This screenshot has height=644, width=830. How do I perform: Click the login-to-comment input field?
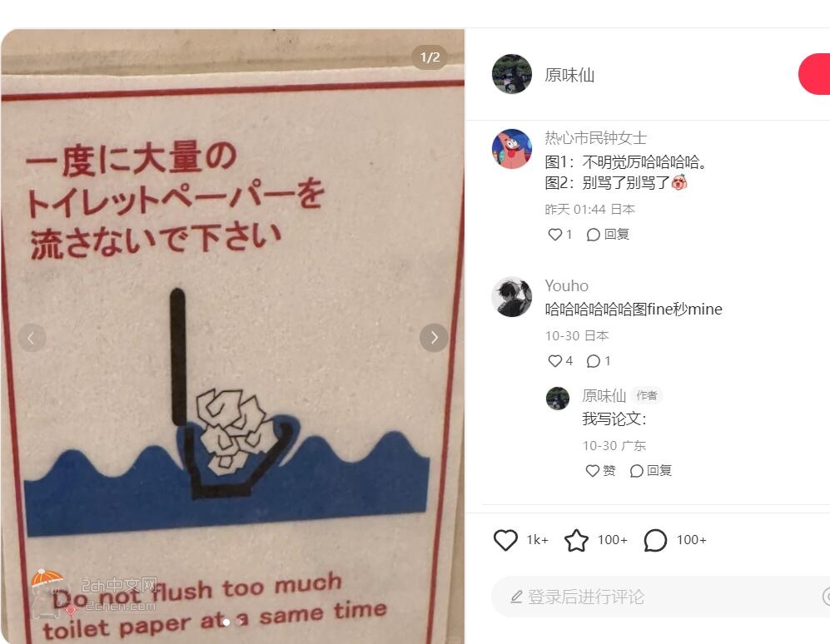[x=661, y=597]
